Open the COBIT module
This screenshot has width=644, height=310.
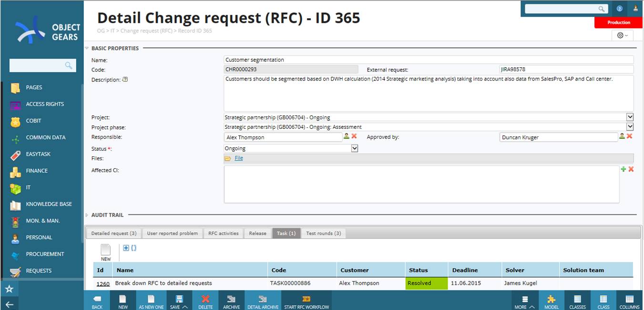coord(33,121)
